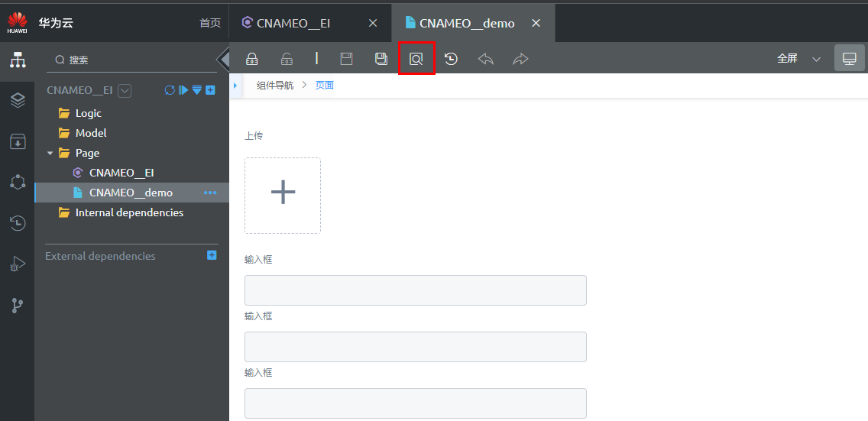Click the 组件导航 breadcrumb
This screenshot has width=868, height=421.
[275, 86]
